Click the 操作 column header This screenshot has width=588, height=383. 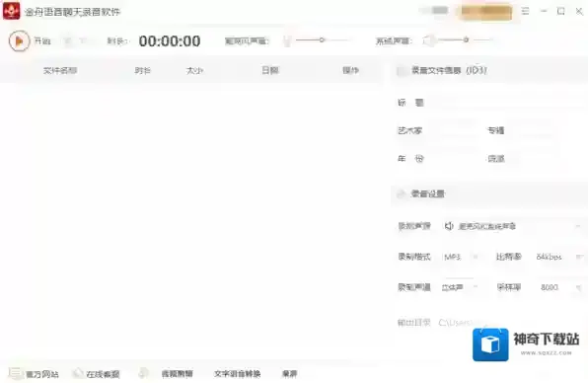[x=350, y=70]
